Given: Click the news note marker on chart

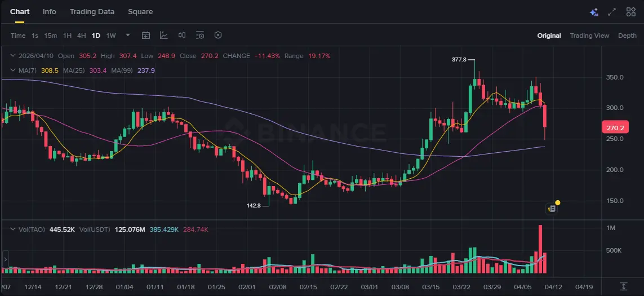Looking at the screenshot, I should point(552,209).
